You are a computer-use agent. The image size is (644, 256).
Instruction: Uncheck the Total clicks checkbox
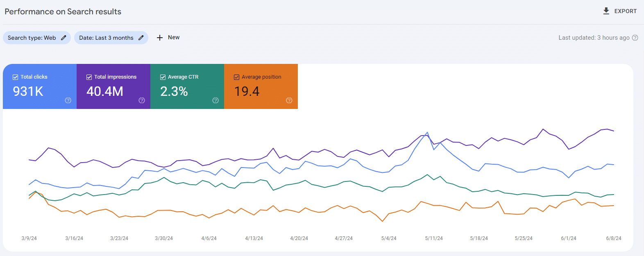(15, 77)
